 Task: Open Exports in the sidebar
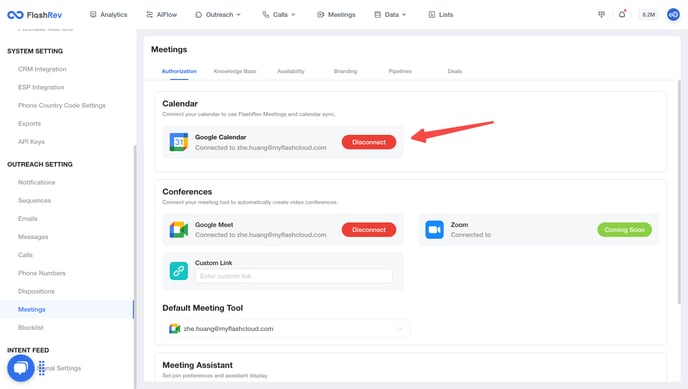(29, 124)
